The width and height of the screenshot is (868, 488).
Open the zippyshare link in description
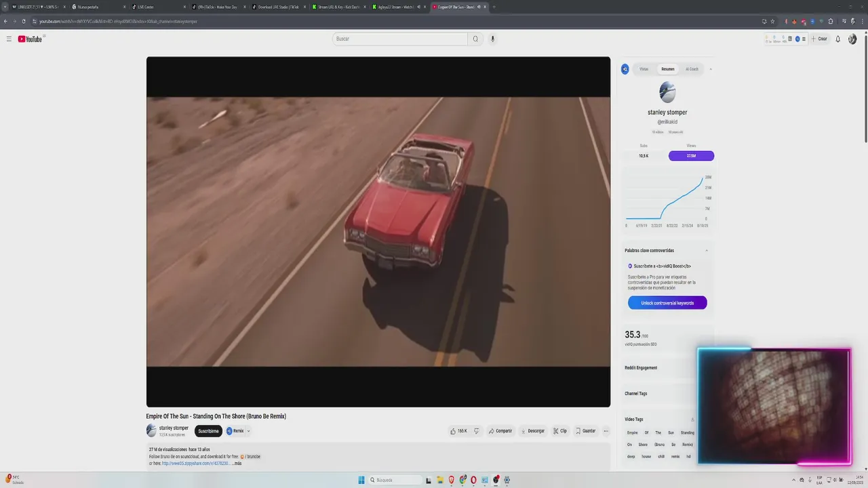(195, 463)
